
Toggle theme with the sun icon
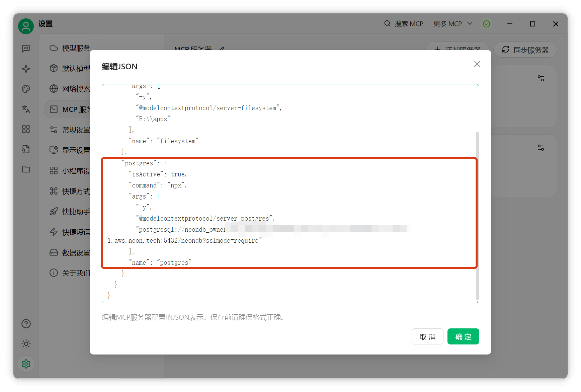coord(26,344)
